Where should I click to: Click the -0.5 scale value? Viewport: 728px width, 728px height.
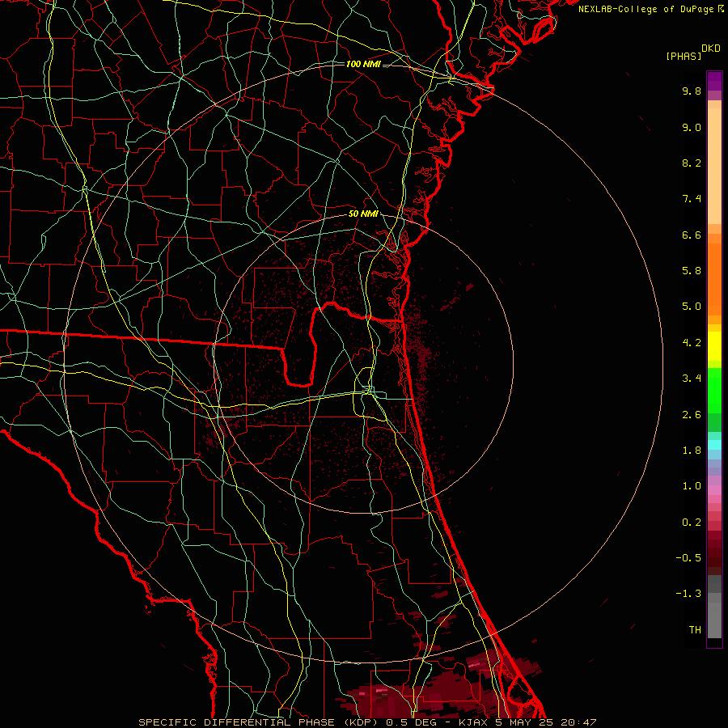(x=688, y=557)
